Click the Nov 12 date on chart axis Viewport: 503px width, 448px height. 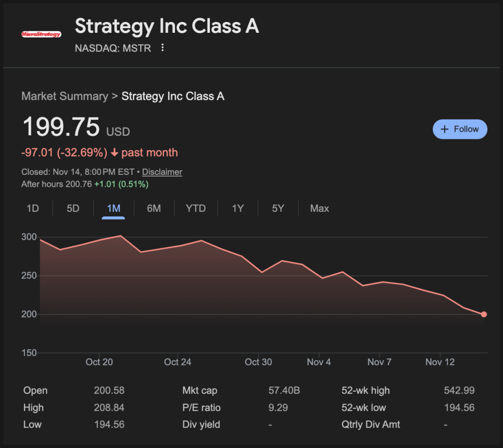tap(440, 362)
